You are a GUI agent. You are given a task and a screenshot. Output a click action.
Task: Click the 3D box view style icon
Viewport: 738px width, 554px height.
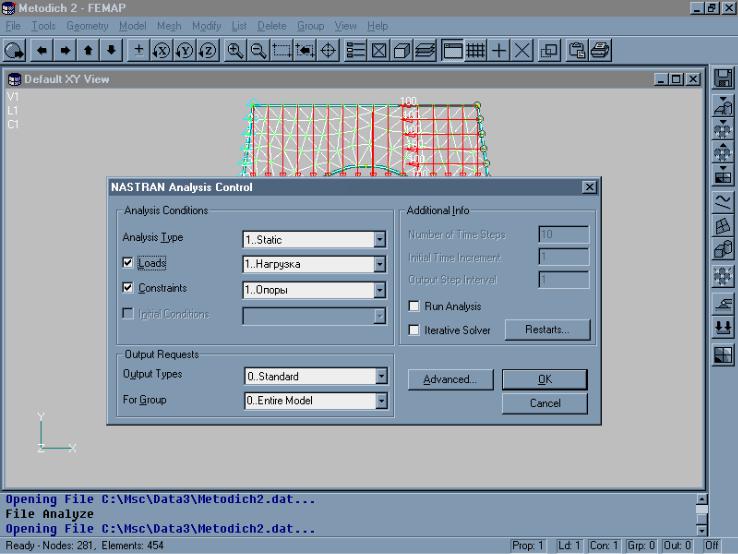[x=401, y=50]
